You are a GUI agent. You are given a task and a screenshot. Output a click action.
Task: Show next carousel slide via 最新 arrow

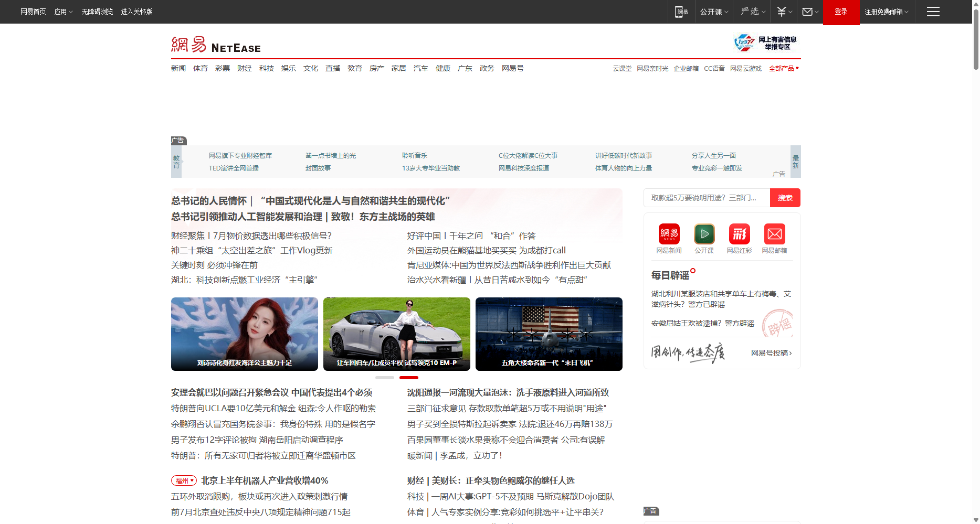click(796, 162)
